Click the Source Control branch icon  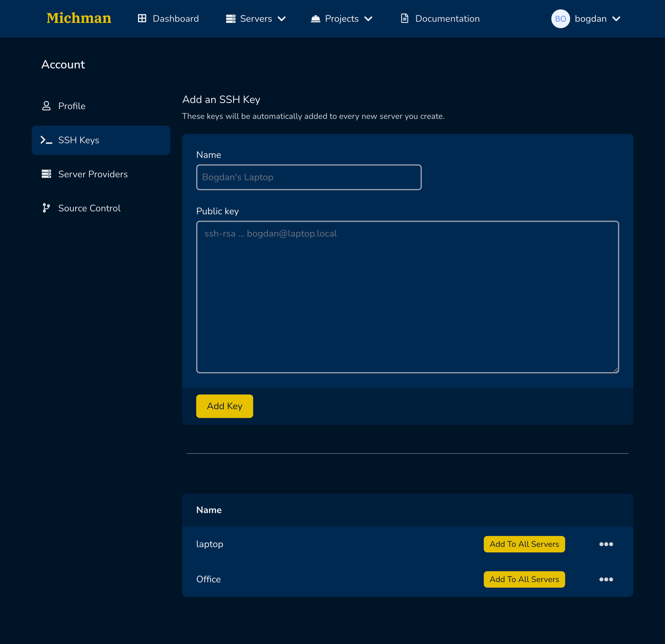click(46, 208)
